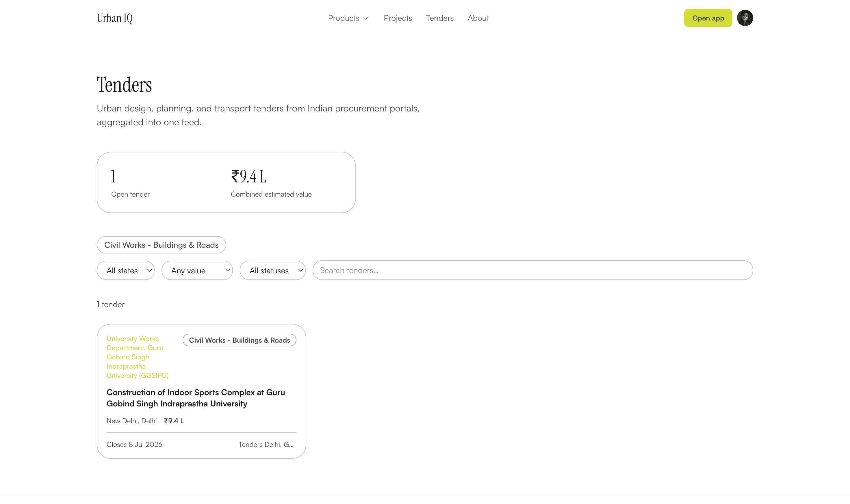The width and height of the screenshot is (850, 504).
Task: Open the All states dropdown
Action: (126, 270)
